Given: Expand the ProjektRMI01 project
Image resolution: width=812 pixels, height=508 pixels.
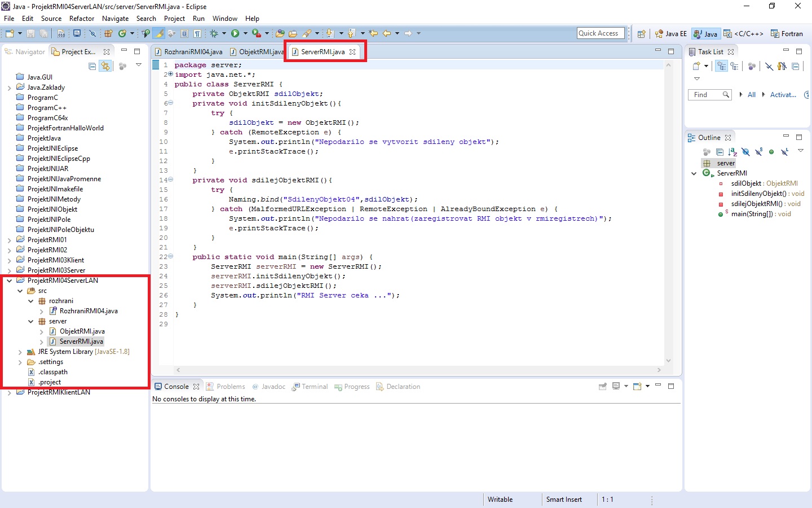Looking at the screenshot, I should 11,239.
